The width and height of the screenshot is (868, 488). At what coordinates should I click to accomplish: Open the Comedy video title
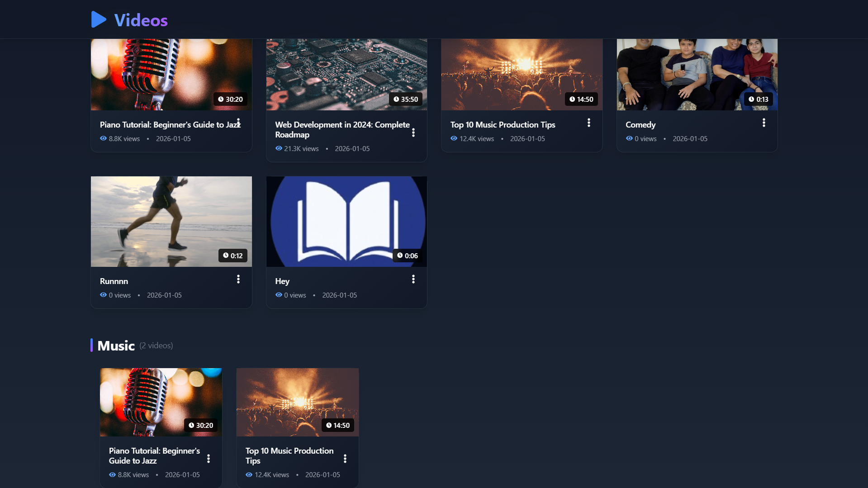coord(640,125)
